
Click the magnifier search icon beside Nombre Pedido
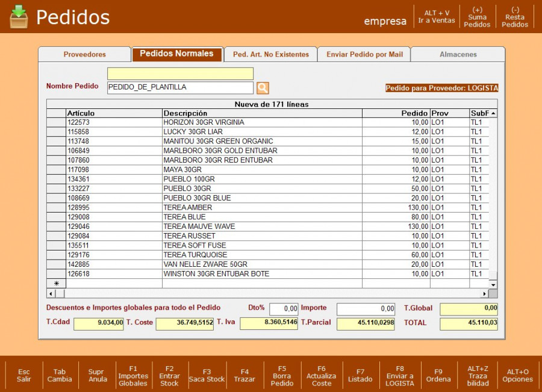point(263,88)
